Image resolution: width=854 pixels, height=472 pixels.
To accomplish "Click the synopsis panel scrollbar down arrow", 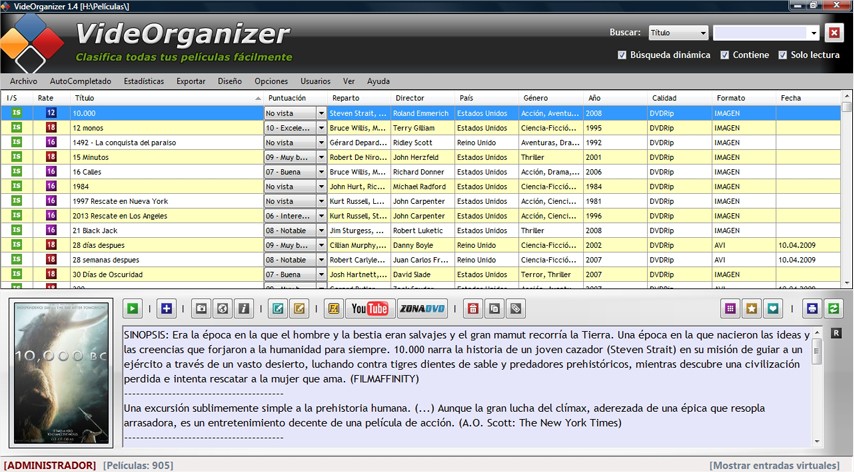I will tap(816, 442).
